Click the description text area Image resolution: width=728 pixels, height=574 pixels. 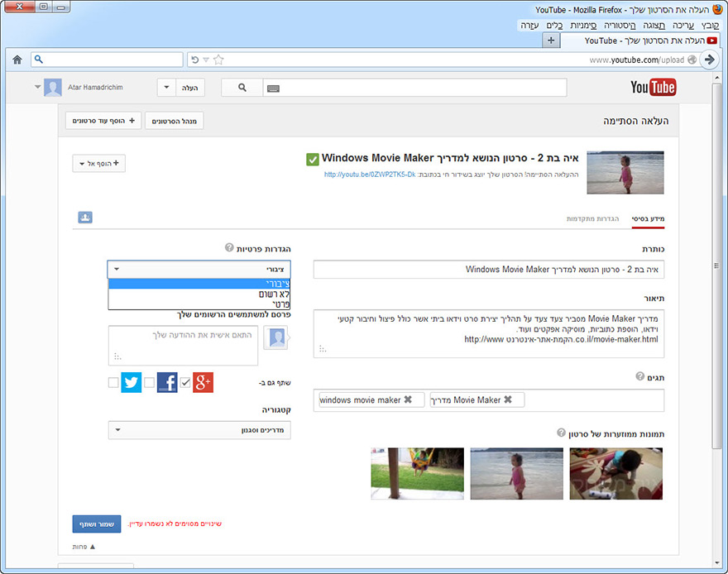(x=489, y=333)
